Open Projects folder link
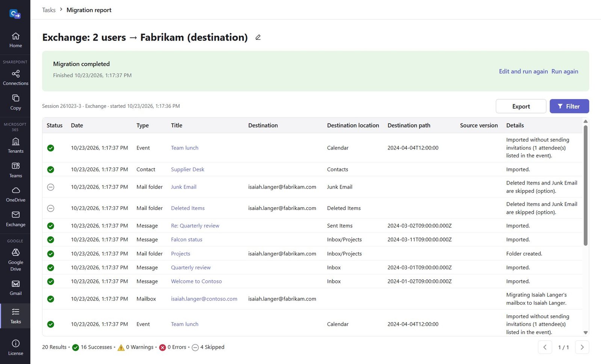601x364 pixels. (181, 254)
